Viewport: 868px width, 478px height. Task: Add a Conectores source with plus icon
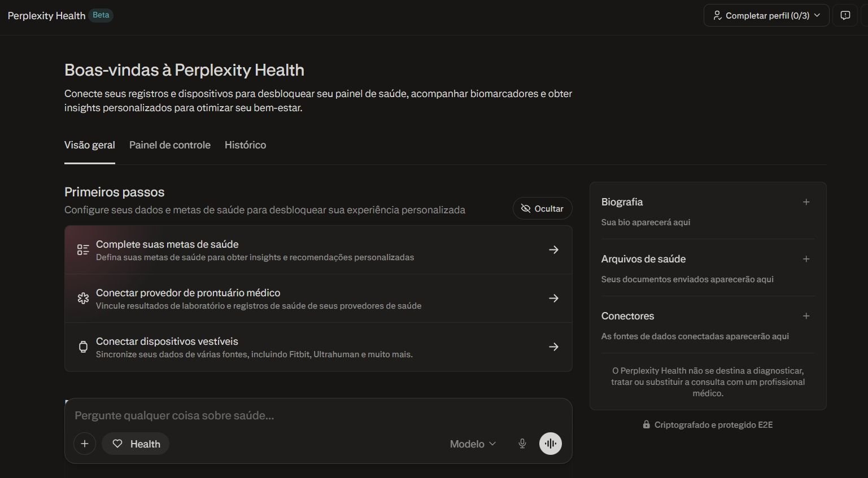806,316
